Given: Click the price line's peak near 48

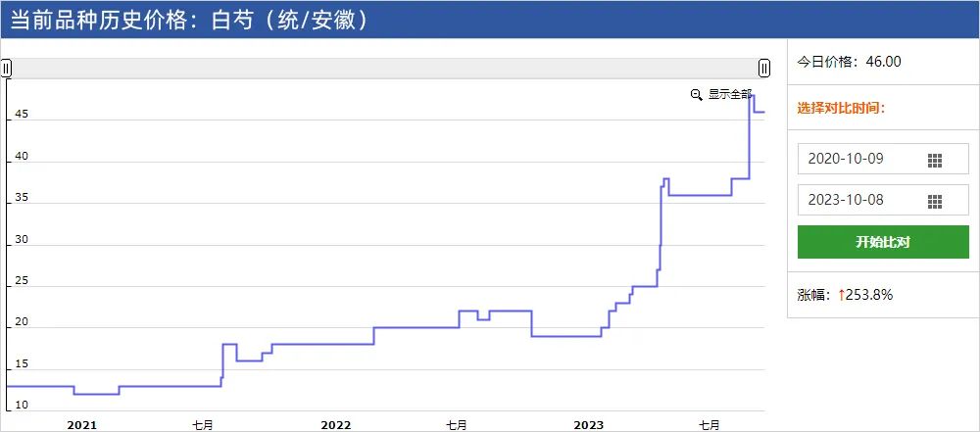Looking at the screenshot, I should (x=752, y=96).
